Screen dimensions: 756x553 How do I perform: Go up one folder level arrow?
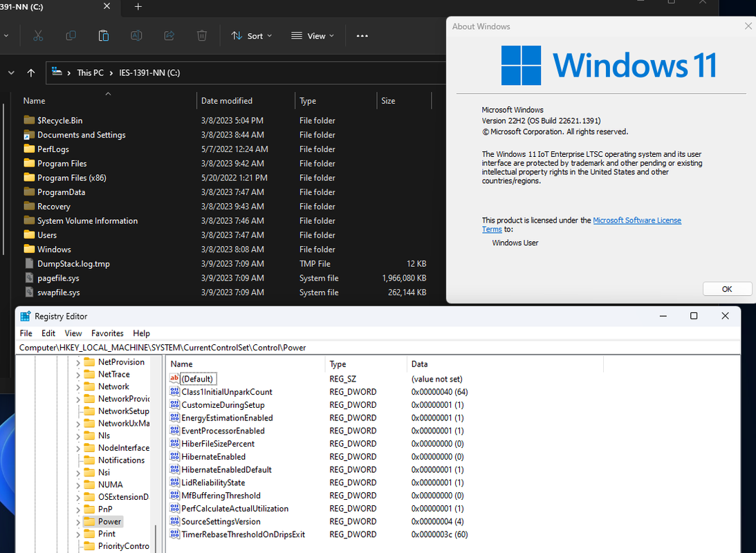[x=31, y=73]
